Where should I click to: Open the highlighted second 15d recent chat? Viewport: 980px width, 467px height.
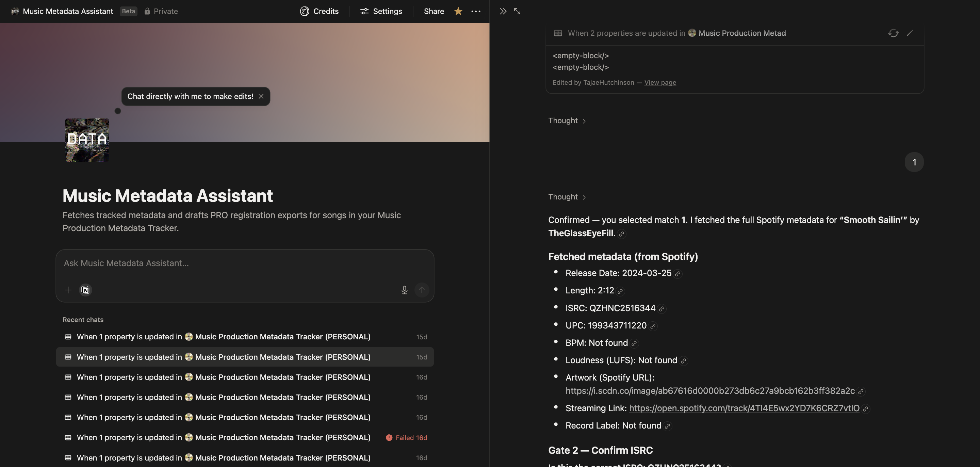(245, 357)
